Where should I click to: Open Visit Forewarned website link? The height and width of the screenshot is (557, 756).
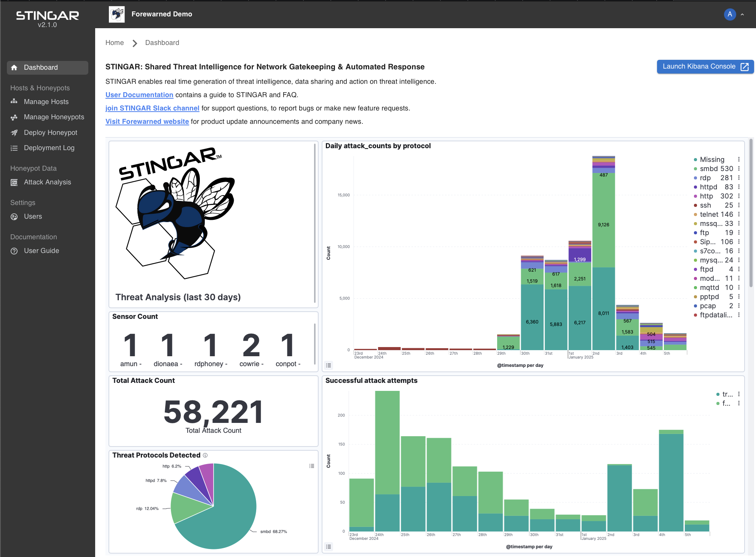[147, 122]
